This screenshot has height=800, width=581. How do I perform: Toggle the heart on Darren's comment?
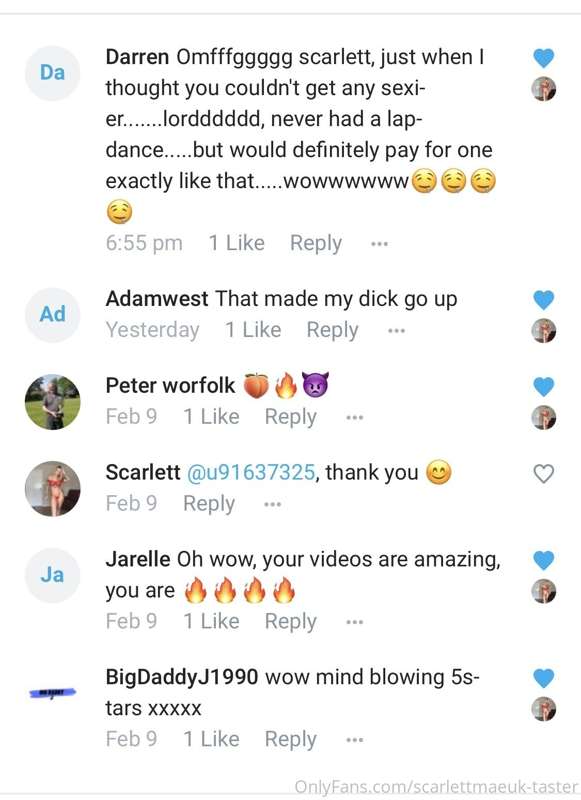pyautogui.click(x=543, y=58)
